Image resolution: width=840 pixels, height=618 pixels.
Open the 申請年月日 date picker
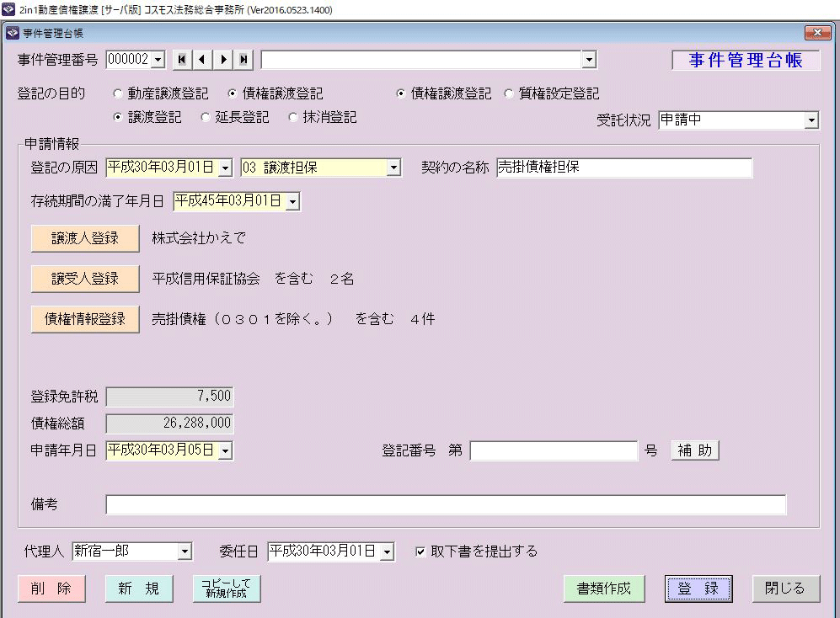coord(225,451)
